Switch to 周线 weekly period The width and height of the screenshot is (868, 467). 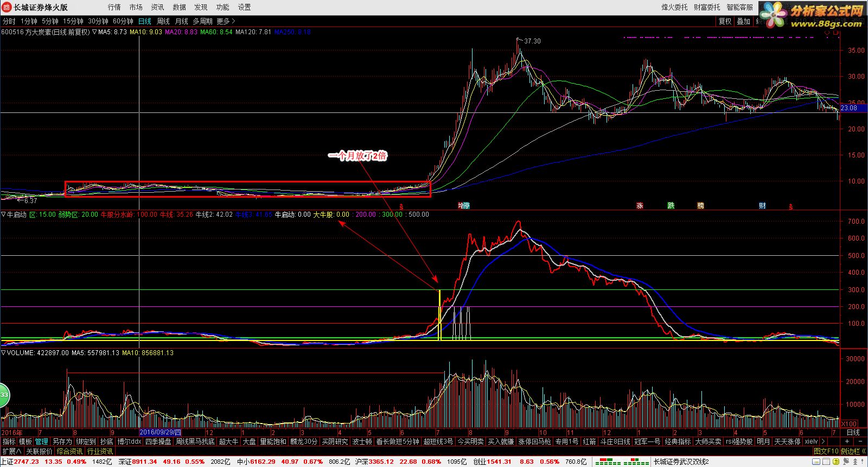163,21
